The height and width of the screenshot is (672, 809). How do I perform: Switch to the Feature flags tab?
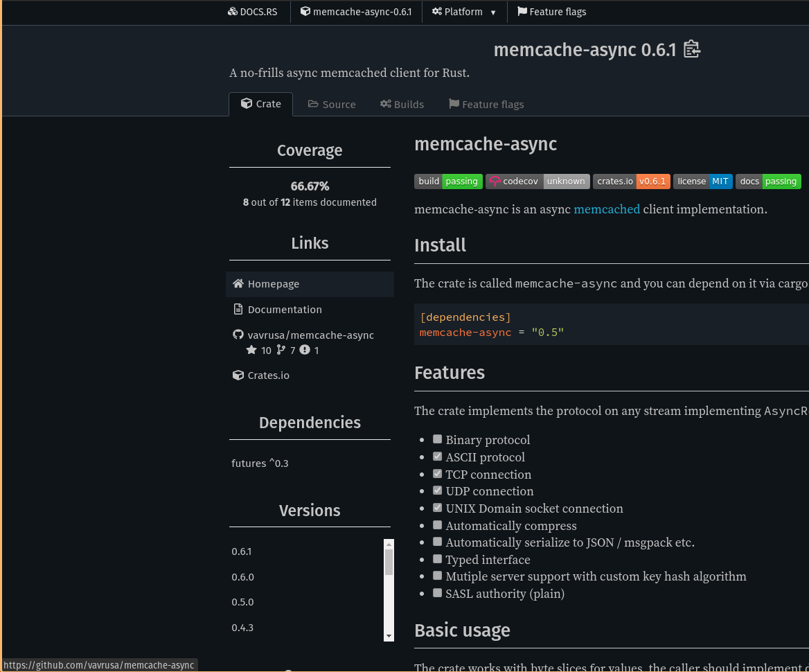click(486, 104)
